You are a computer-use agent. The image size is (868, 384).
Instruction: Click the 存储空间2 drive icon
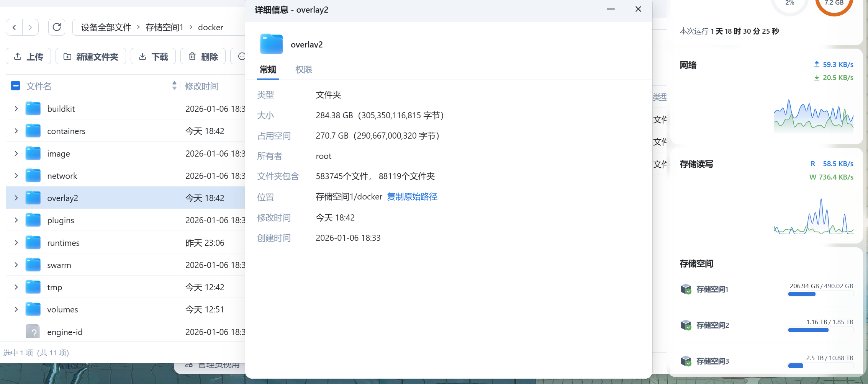[686, 325]
